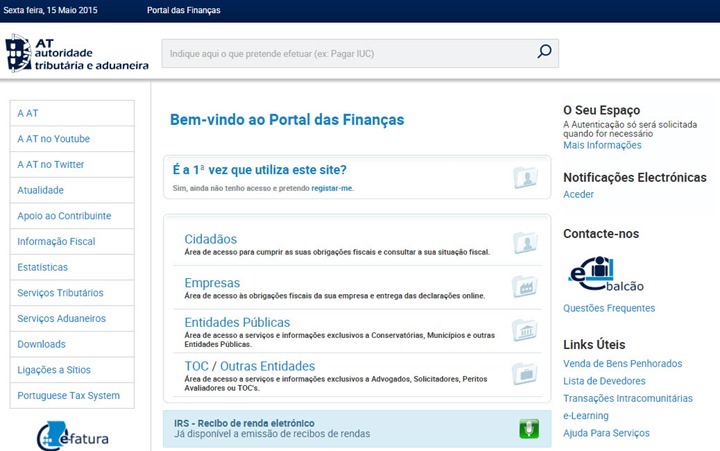Open 'Ligações a Sítios' menu item

point(72,370)
